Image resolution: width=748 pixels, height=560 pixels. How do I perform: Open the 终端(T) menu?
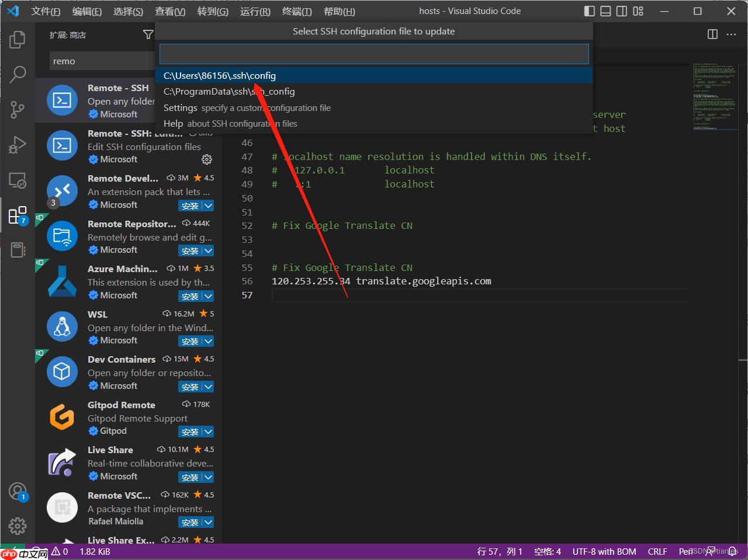(x=297, y=12)
